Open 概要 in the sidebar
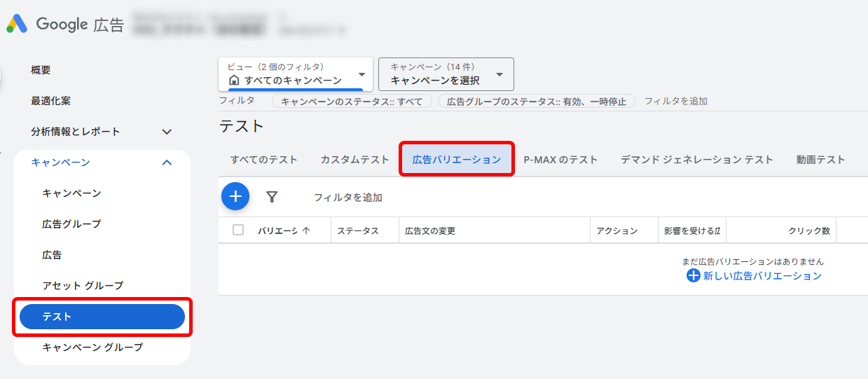This screenshot has height=379, width=868. tap(41, 70)
